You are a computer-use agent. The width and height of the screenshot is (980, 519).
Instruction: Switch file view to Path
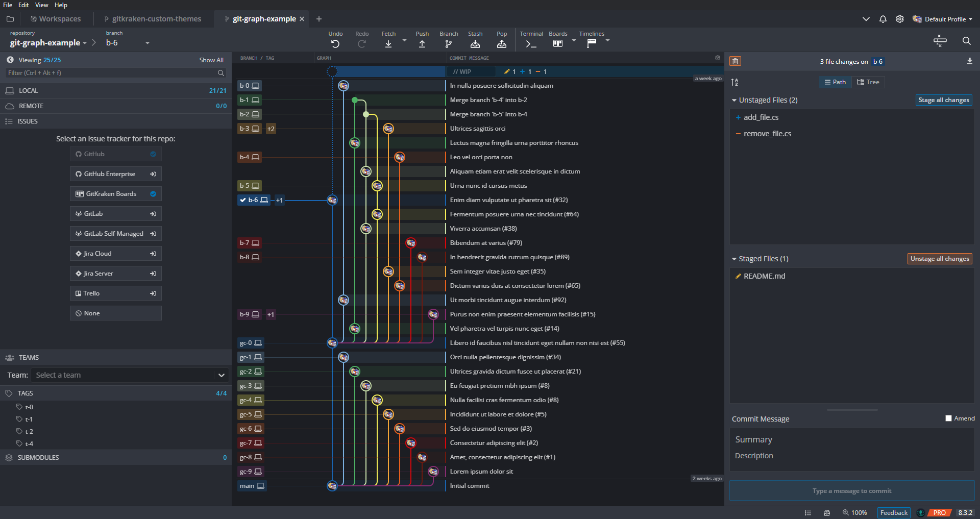(835, 82)
